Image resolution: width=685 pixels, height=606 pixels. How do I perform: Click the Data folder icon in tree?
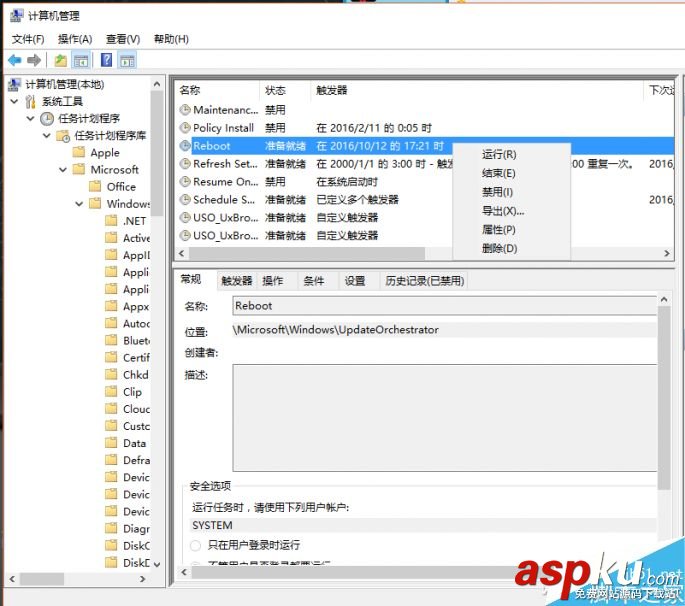click(x=111, y=443)
